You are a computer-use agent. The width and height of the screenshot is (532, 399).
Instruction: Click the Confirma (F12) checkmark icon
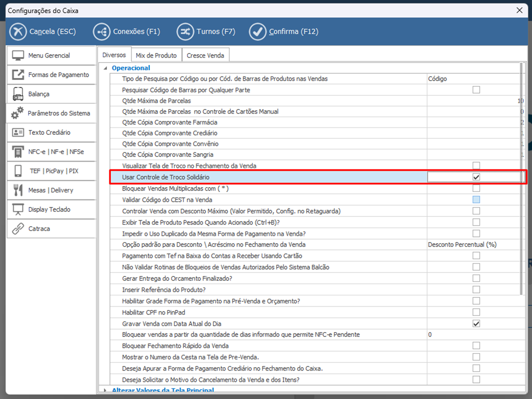point(257,32)
